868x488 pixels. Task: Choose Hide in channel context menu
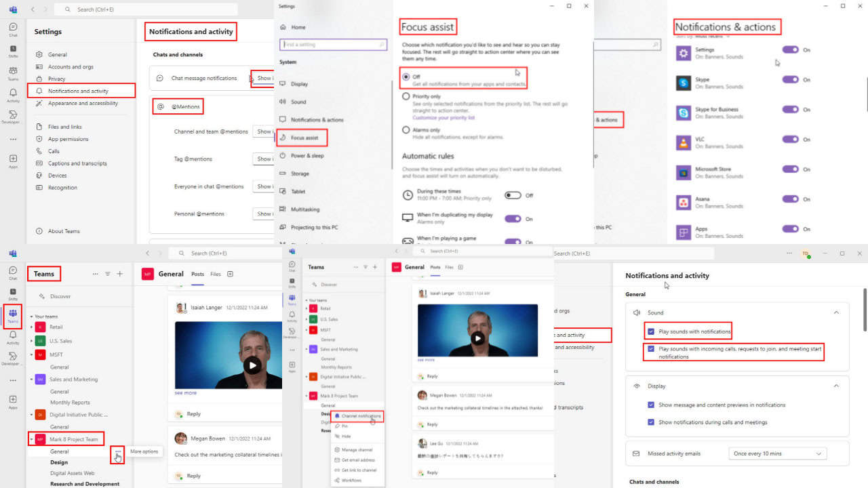click(x=346, y=436)
